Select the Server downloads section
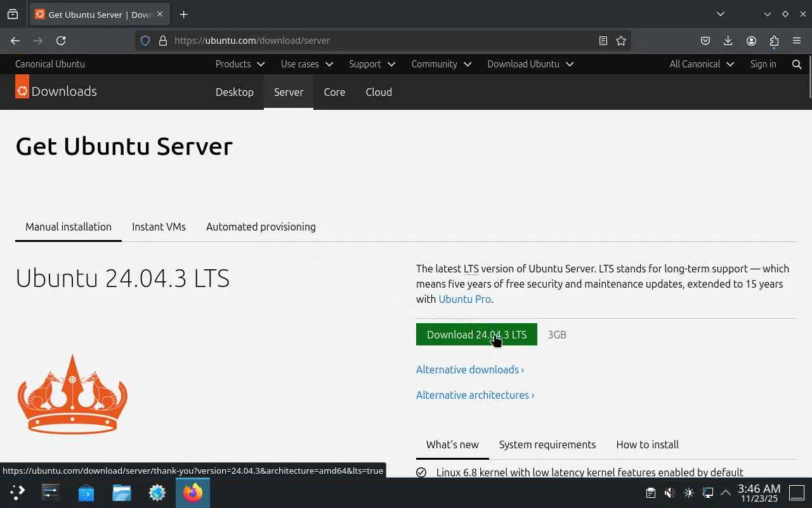 tap(289, 92)
